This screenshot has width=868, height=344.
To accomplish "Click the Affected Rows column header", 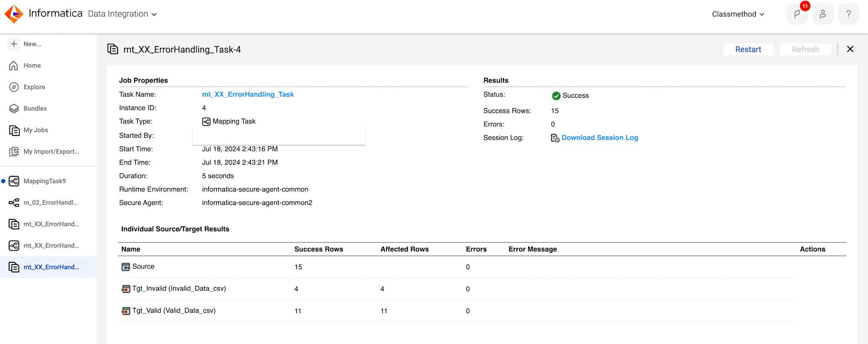I will 404,249.
